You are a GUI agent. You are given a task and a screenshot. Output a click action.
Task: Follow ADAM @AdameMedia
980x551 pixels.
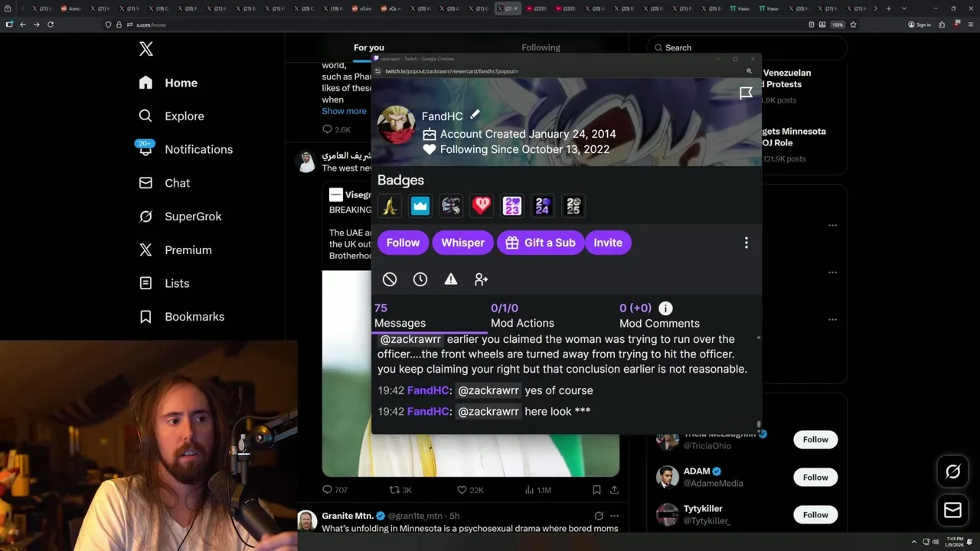[x=815, y=477]
